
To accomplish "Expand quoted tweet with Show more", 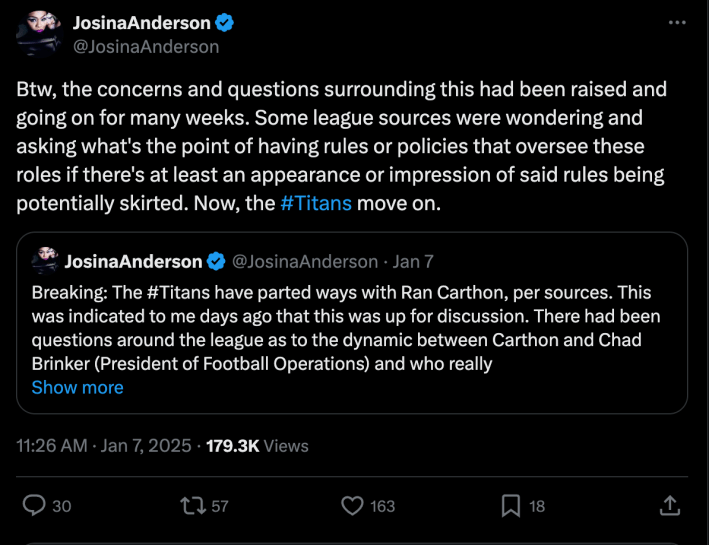I will tap(78, 387).
